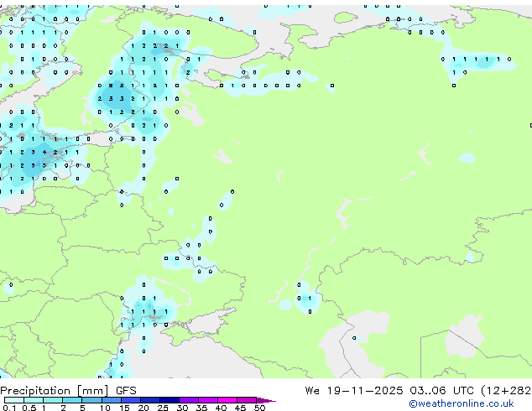Image resolution: width=532 pixels, height=411 pixels.
Task: Click the legend label 45
Action: [240, 408]
